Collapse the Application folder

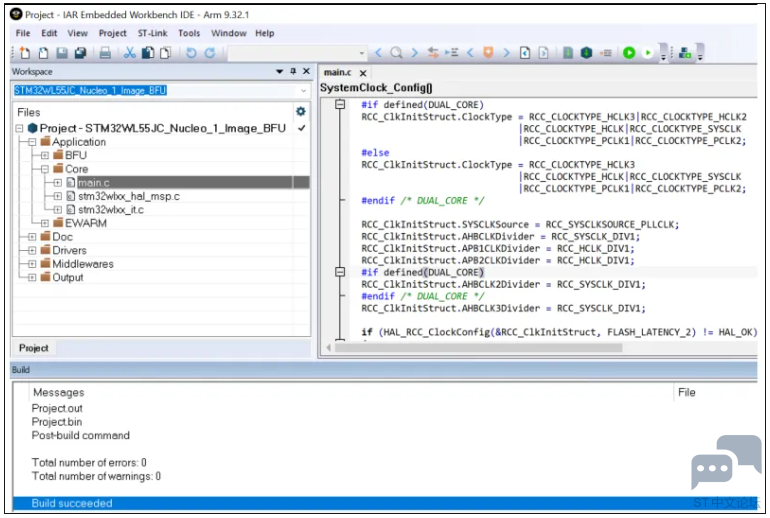32,142
